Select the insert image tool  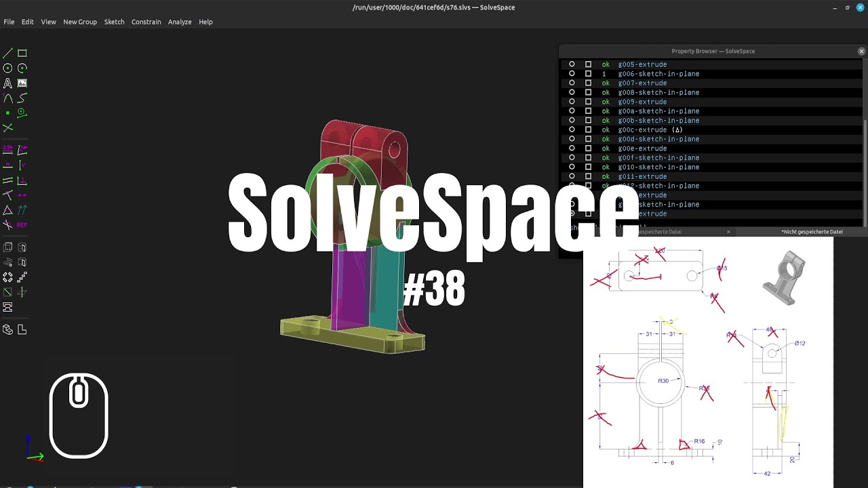22,83
